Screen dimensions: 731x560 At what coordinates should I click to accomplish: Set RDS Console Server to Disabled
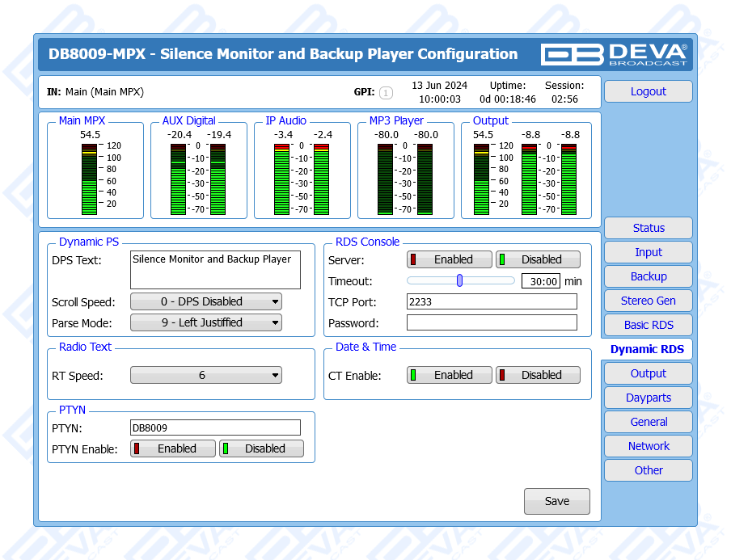pyautogui.click(x=538, y=259)
